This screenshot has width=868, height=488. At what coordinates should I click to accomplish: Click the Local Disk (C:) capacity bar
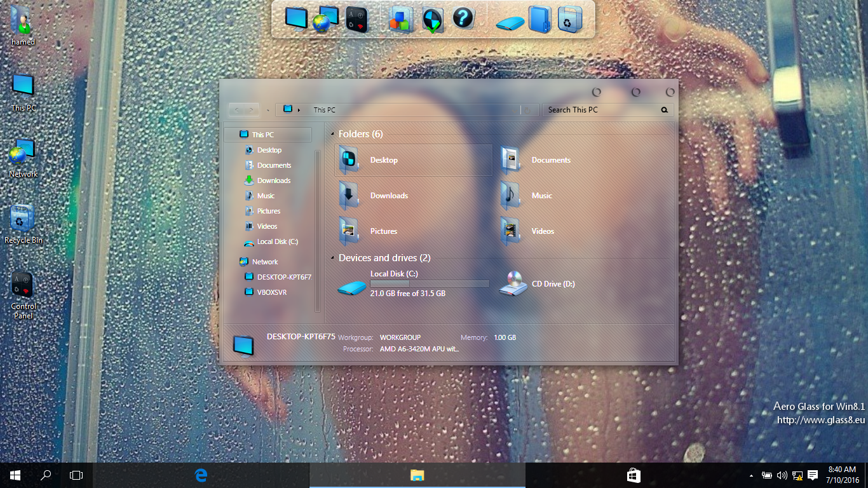pos(430,283)
